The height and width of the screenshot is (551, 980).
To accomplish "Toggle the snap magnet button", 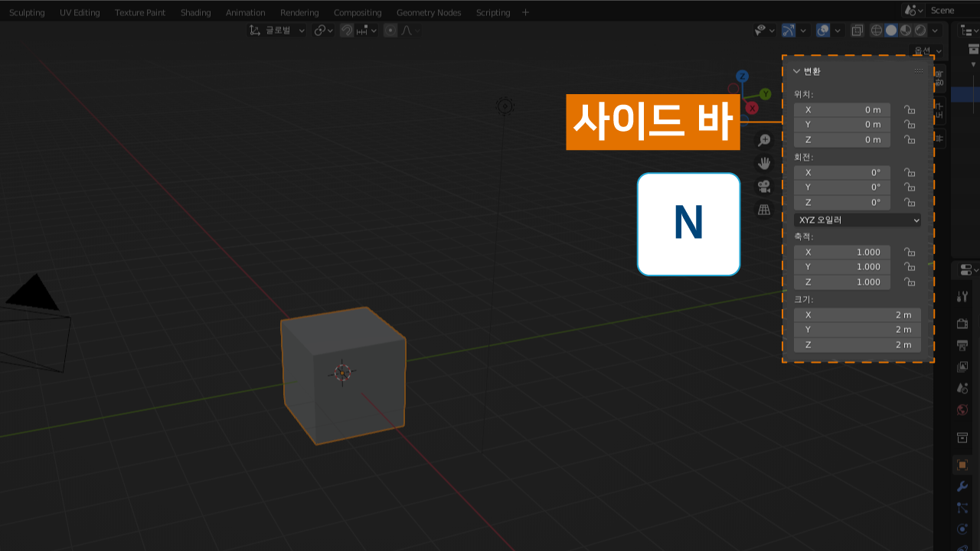I will pos(347,31).
